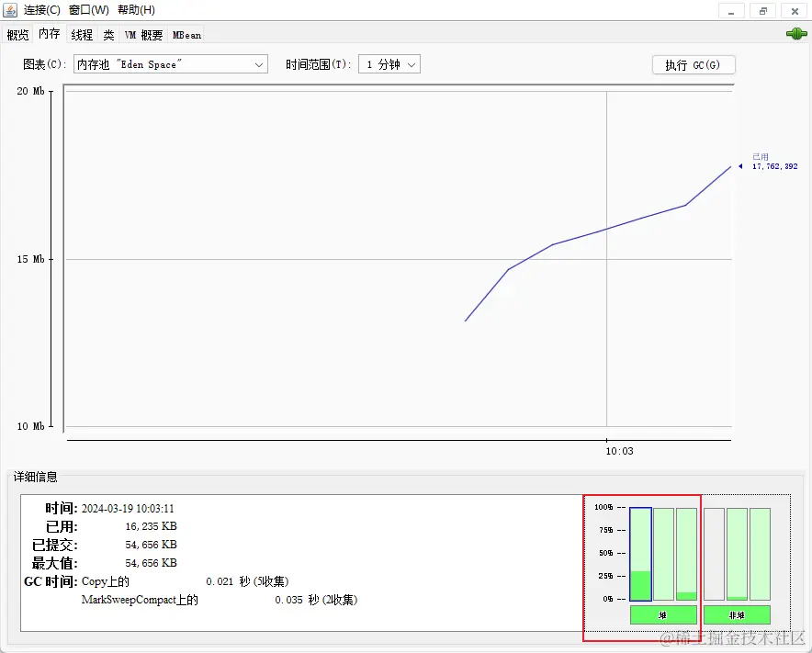Click the 详细信息 section heading
This screenshot has width=812, height=653.
35,477
